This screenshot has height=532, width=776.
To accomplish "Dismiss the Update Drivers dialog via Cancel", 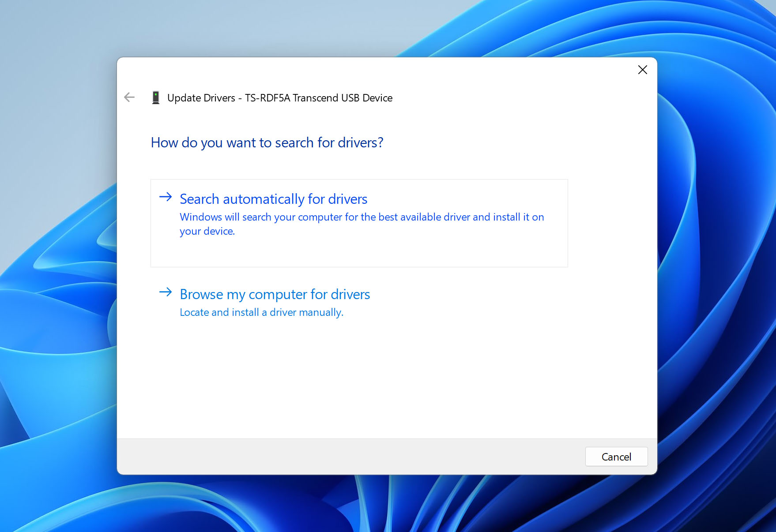I will click(616, 457).
